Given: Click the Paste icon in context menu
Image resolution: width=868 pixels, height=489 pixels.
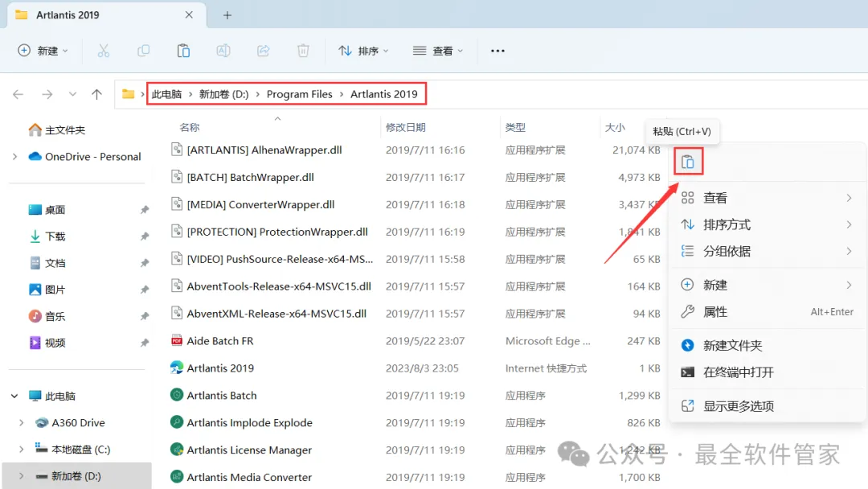Looking at the screenshot, I should pos(688,162).
